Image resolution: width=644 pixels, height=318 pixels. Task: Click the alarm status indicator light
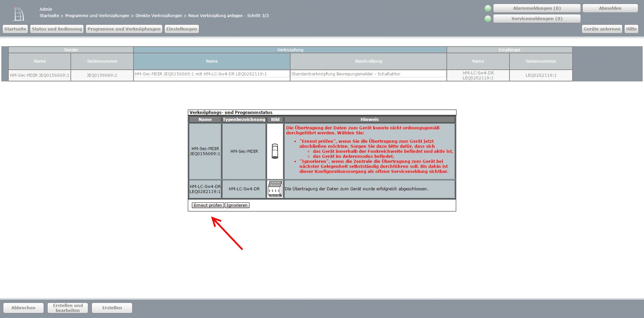(x=488, y=8)
